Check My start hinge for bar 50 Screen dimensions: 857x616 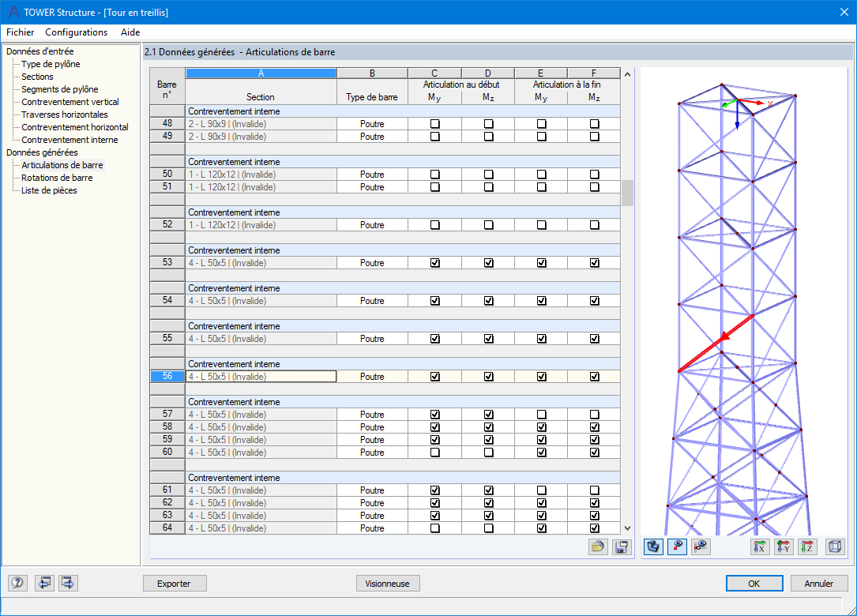click(x=435, y=175)
